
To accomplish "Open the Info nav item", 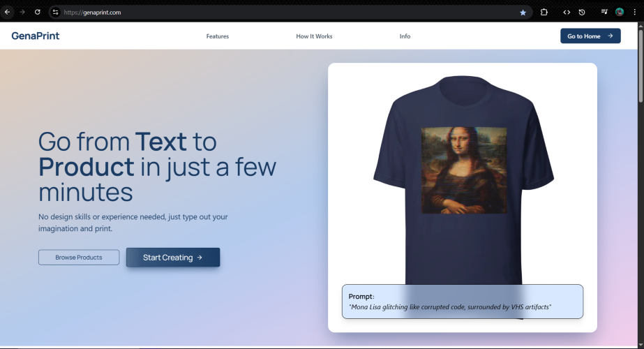I will (405, 36).
